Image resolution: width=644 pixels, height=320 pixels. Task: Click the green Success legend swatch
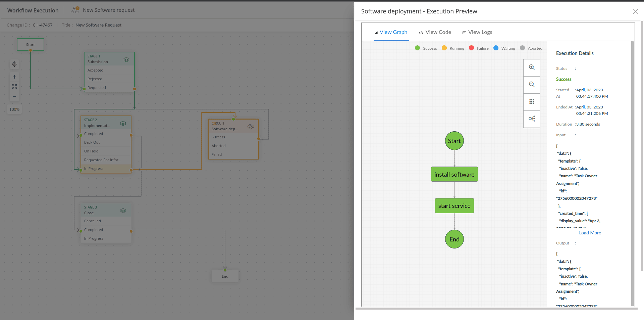[418, 48]
